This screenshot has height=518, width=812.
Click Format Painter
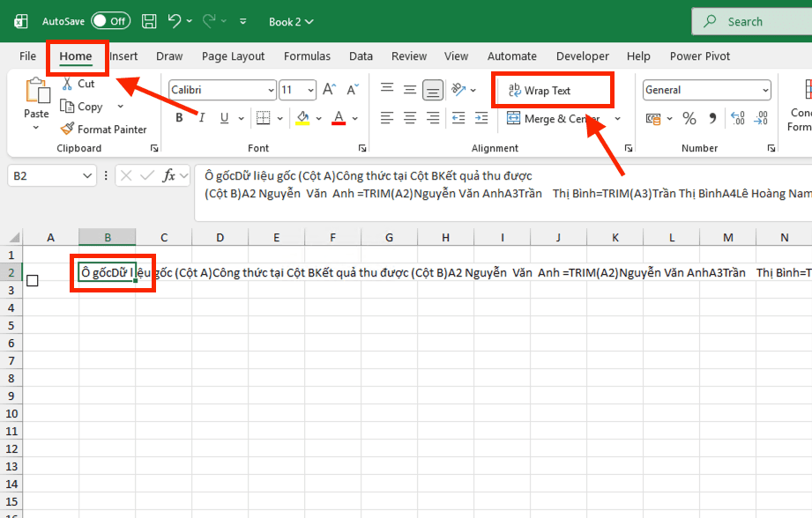click(103, 129)
